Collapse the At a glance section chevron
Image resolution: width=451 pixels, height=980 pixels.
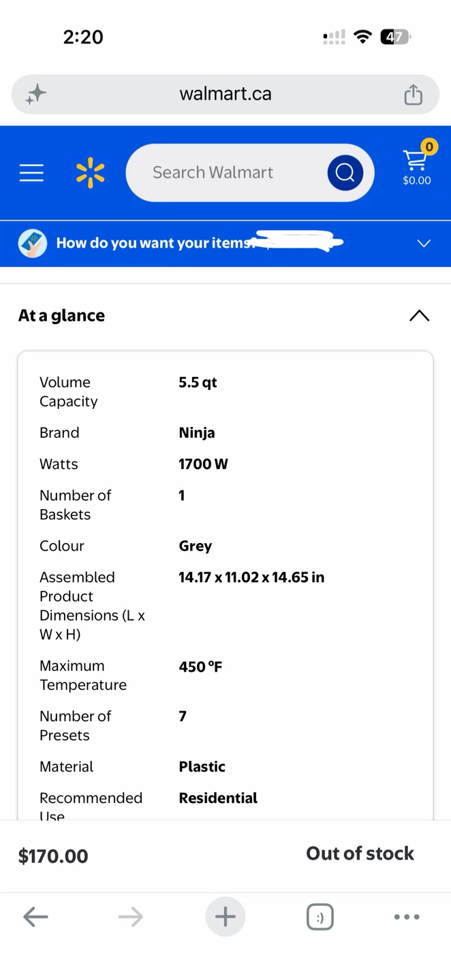tap(420, 316)
